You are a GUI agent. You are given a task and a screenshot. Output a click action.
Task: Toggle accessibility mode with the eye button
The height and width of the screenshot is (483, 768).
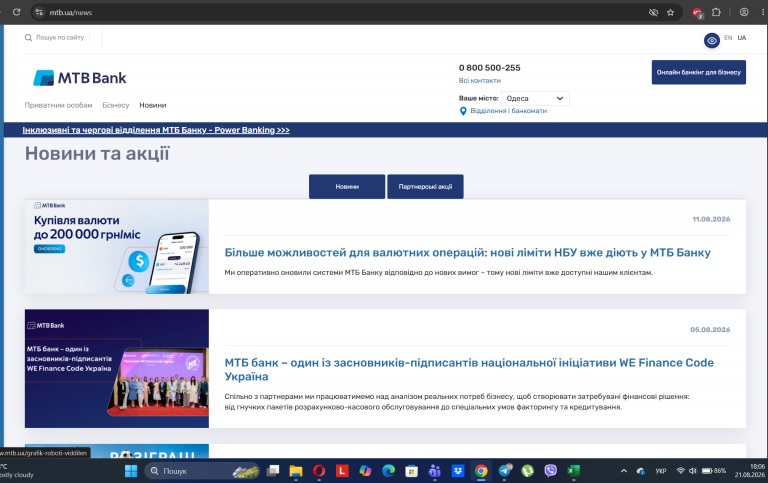pyautogui.click(x=712, y=40)
